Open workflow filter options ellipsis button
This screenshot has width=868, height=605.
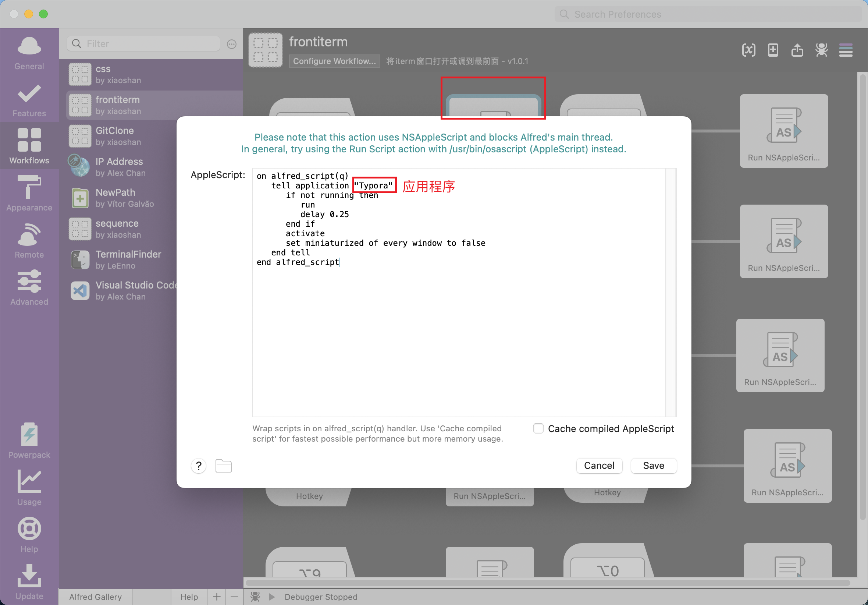pos(232,44)
